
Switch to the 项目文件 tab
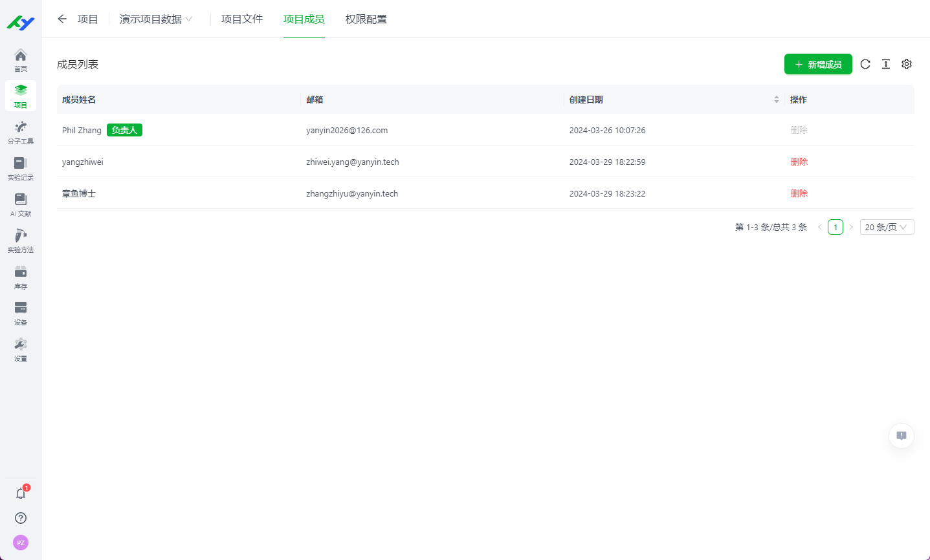point(242,19)
